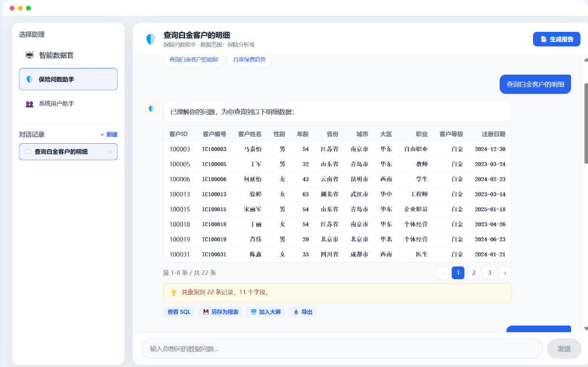Screen dimensions: 588x367
Task: Click occupation cell 自由职业
Action: coord(416,149)
